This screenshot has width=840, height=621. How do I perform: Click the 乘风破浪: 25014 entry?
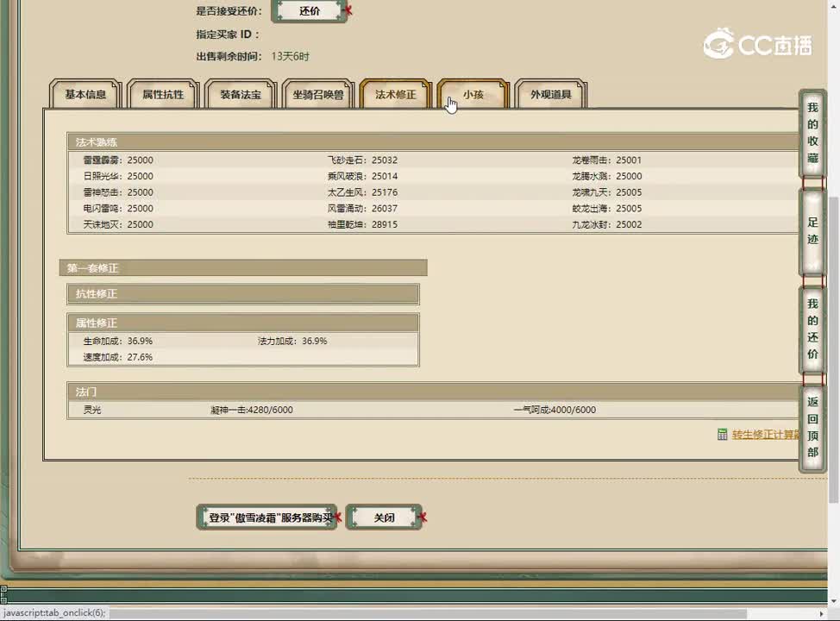point(363,176)
